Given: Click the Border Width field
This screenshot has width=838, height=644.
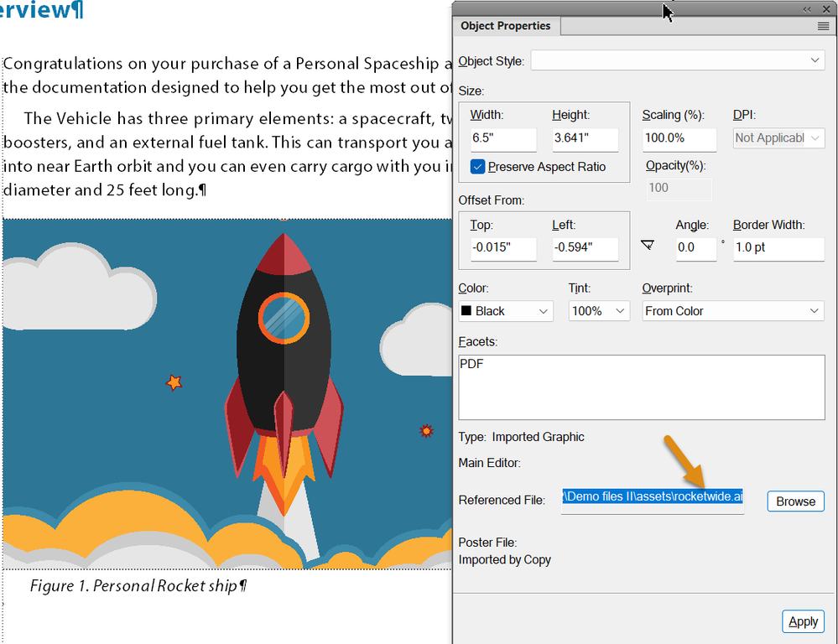Looking at the screenshot, I should click(x=778, y=248).
